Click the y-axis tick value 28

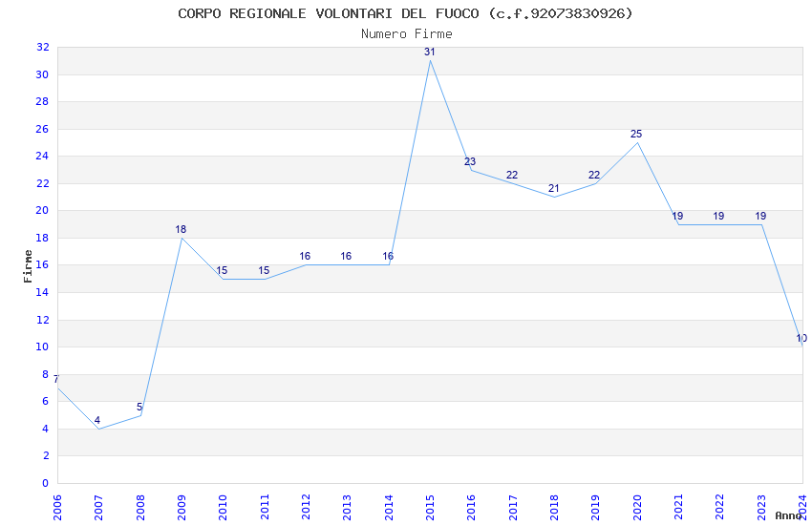(42, 101)
